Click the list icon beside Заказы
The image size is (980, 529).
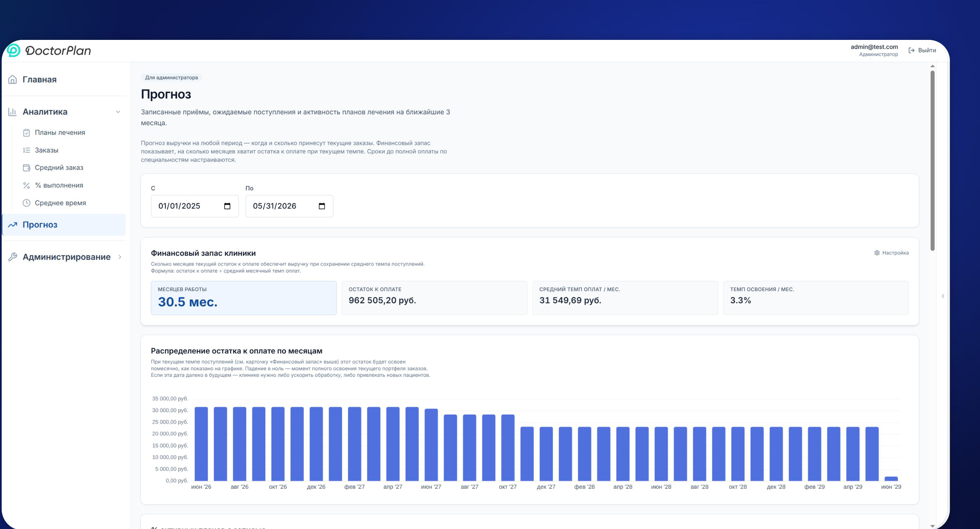26,150
